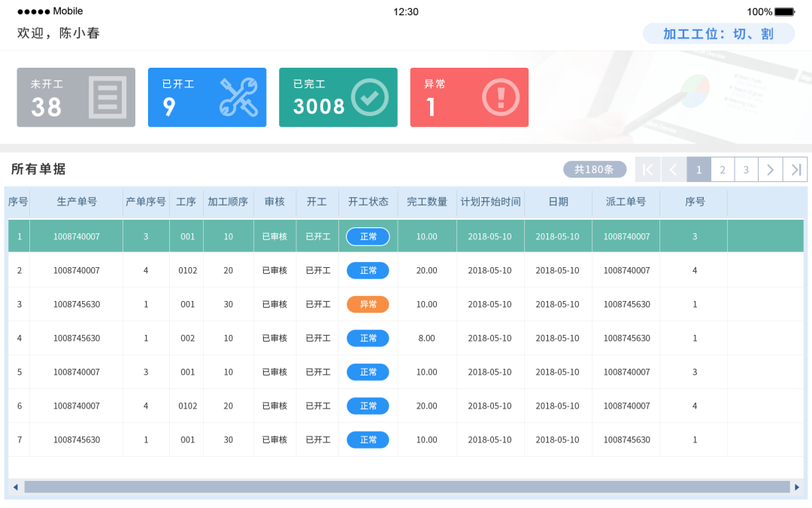
Task: Click the document icon on the 未开工 card
Action: click(108, 96)
